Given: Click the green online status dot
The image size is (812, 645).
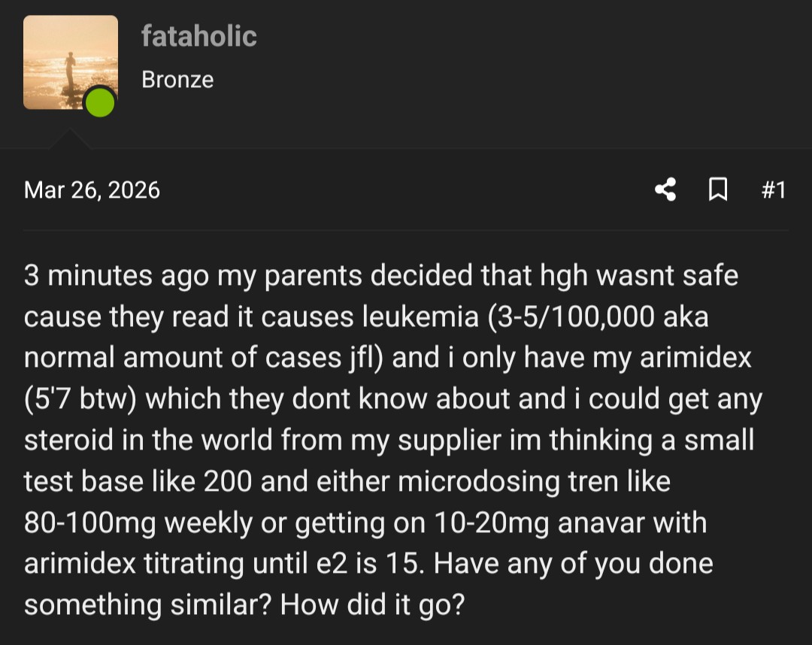Looking at the screenshot, I should [x=99, y=102].
